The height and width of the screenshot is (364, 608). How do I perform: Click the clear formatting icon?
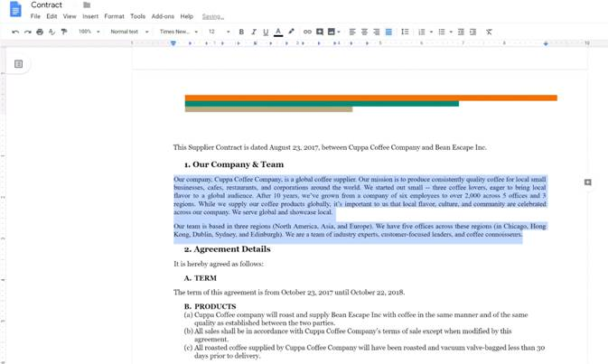(x=489, y=32)
